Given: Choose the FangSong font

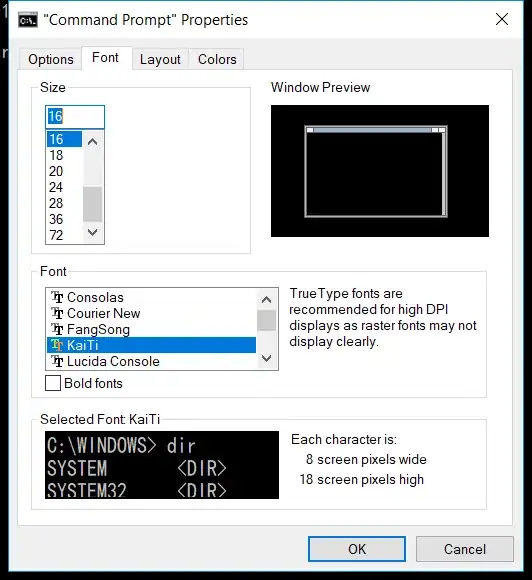Looking at the screenshot, I should (x=151, y=329).
